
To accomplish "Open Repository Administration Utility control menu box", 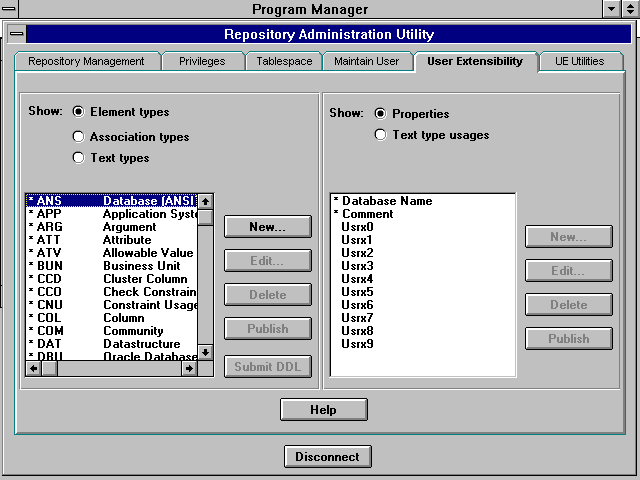I will [x=18, y=34].
